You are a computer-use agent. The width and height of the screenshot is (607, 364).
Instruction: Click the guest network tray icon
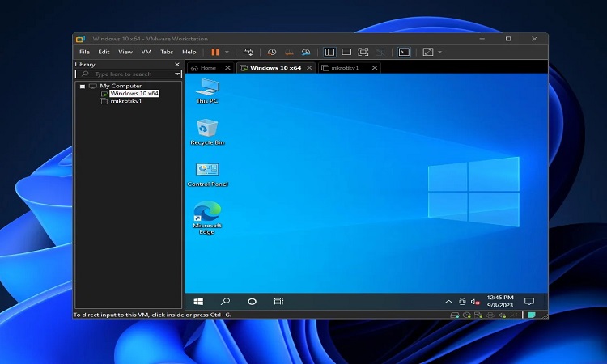click(x=462, y=302)
